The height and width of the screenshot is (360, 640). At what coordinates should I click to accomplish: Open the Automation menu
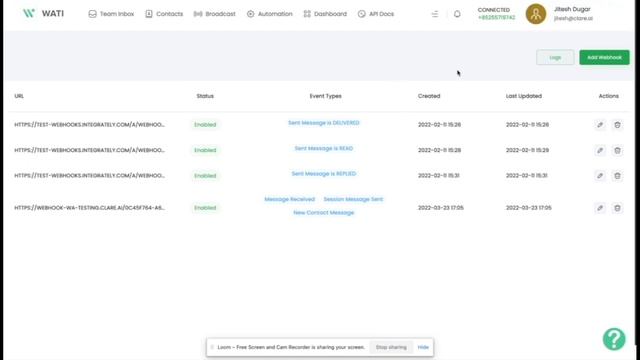coord(269,14)
